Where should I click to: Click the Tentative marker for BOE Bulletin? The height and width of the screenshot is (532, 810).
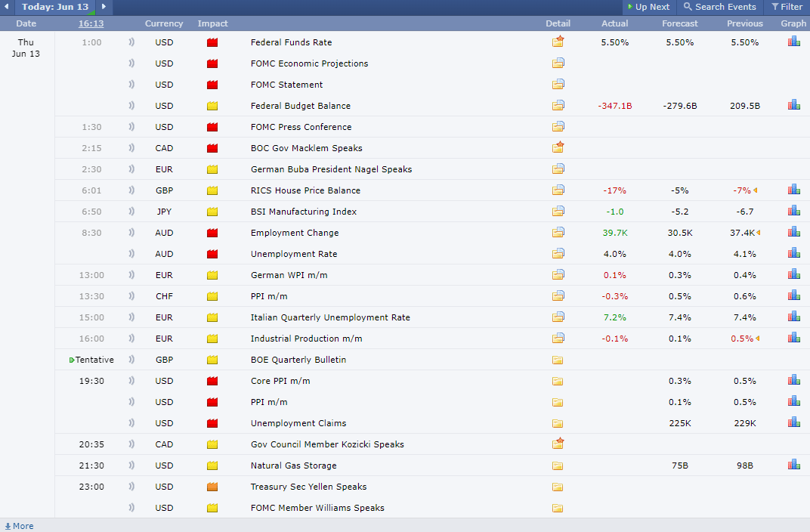72,360
